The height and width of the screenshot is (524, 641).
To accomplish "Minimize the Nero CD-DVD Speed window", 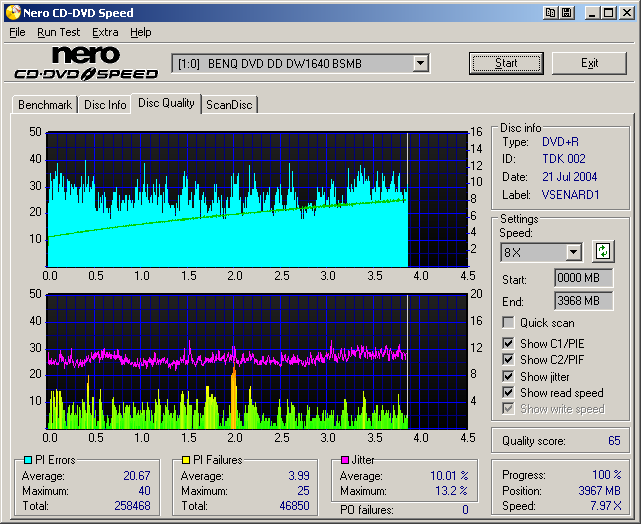I will (x=593, y=12).
